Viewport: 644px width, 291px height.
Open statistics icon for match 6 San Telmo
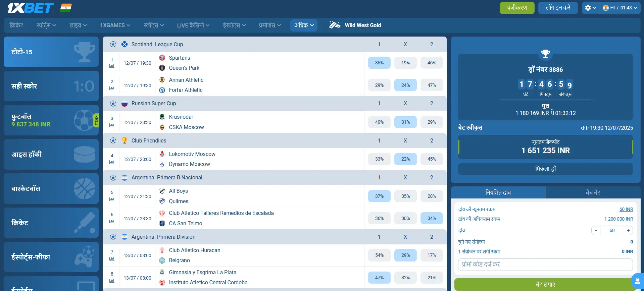tap(112, 222)
